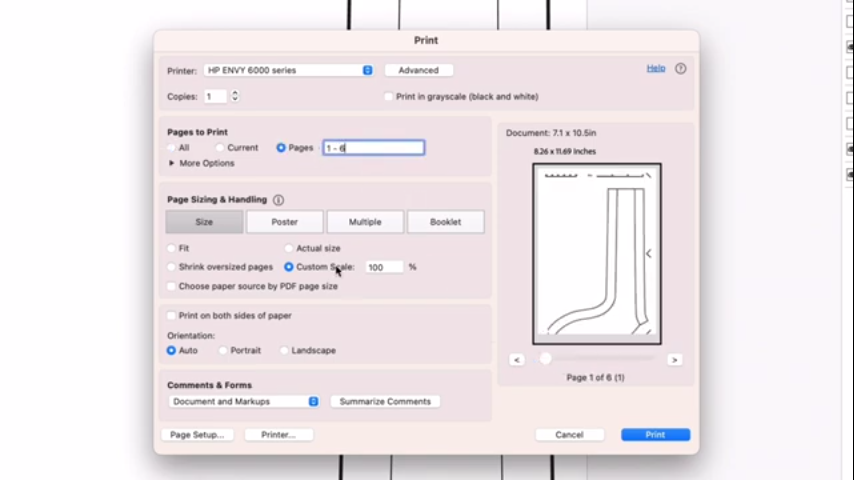Click Summarize Comments button
This screenshot has width=854, height=480.
point(385,402)
